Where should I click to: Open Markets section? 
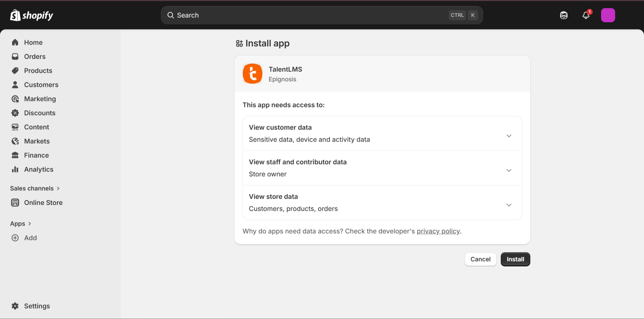coord(37,141)
